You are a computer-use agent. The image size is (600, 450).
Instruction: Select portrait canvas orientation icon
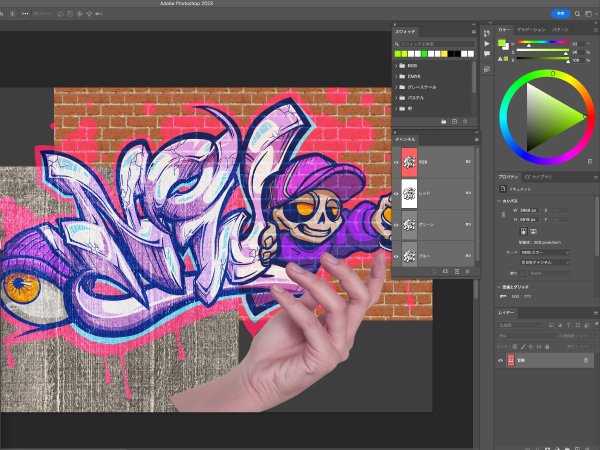click(x=523, y=231)
